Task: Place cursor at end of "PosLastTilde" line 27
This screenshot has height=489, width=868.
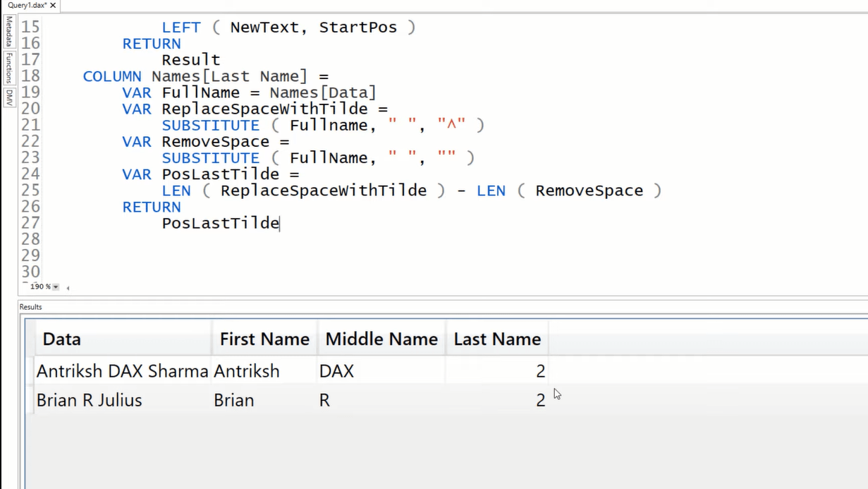Action: [280, 224]
